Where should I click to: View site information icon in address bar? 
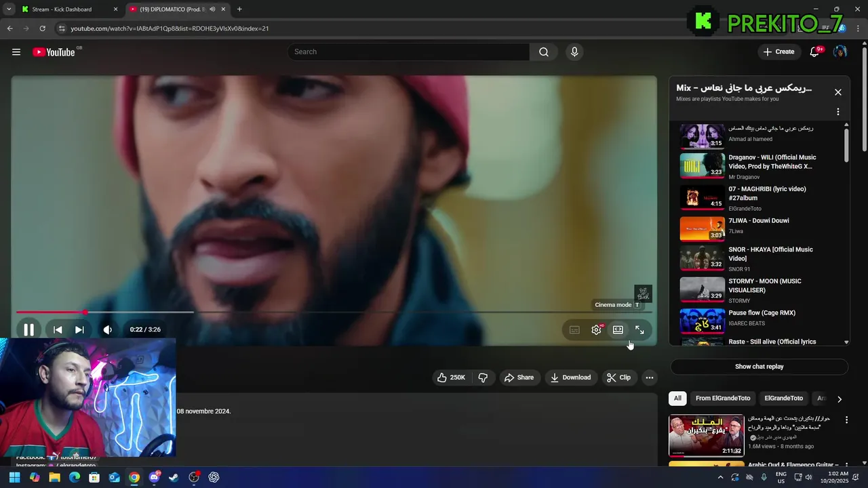[x=62, y=28]
